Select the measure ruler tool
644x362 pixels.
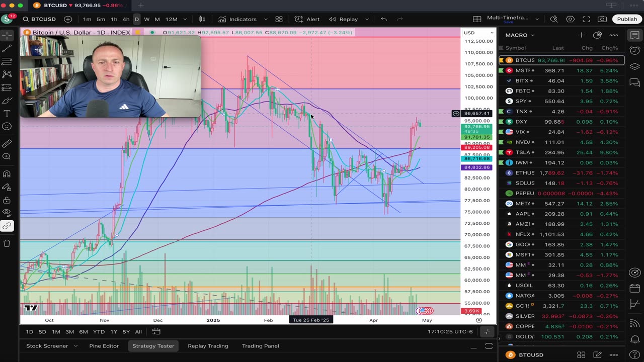pyautogui.click(x=7, y=144)
